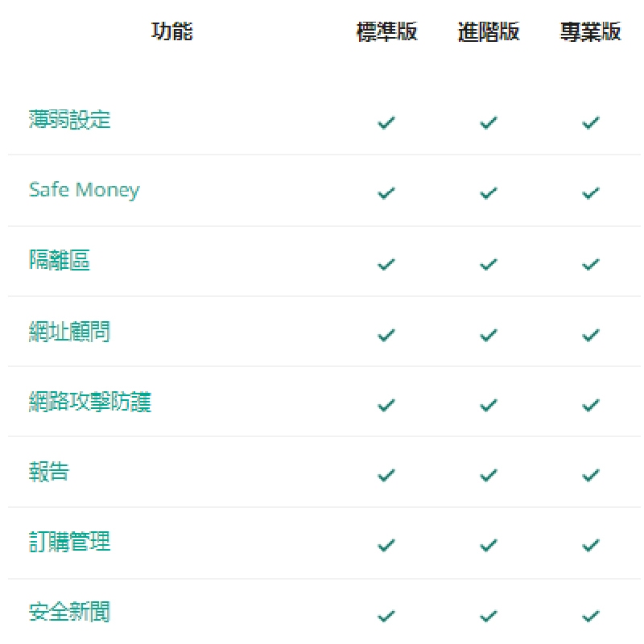
Task: Open the 網址顧問 feature link
Action: click(69, 331)
